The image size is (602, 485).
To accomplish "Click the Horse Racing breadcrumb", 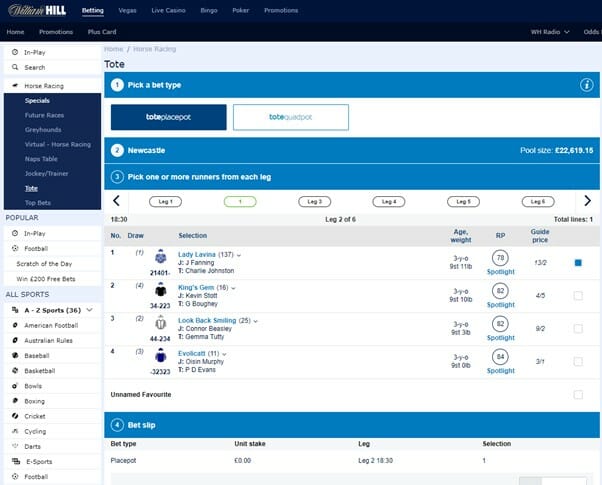I will tap(154, 49).
